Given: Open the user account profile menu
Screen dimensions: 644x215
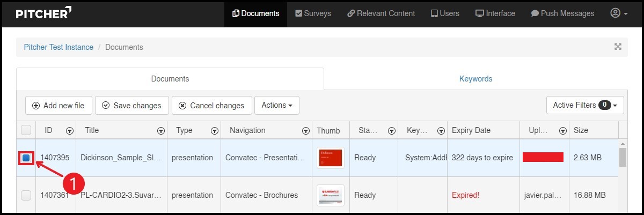Looking at the screenshot, I should [619, 13].
